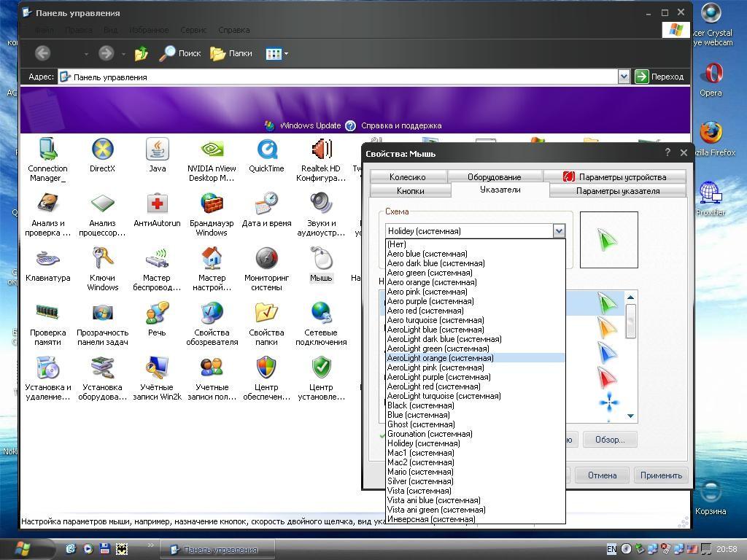Switch to the Параметры указателя tab
747x560 pixels.
[x=617, y=191]
